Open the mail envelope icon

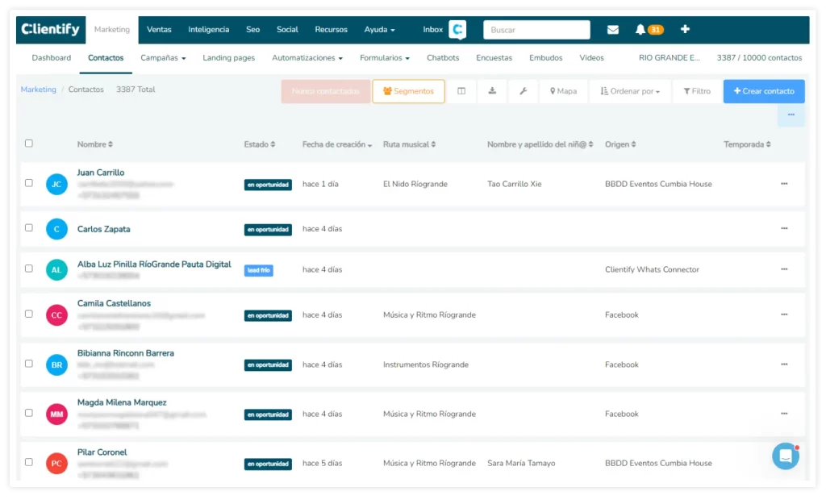(613, 30)
